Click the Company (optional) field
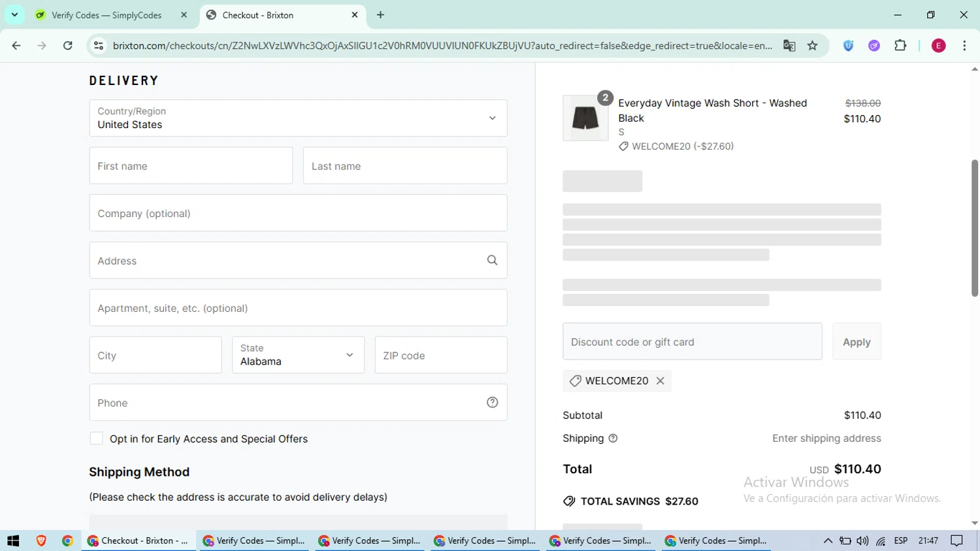Viewport: 980px width, 551px height. [x=298, y=213]
